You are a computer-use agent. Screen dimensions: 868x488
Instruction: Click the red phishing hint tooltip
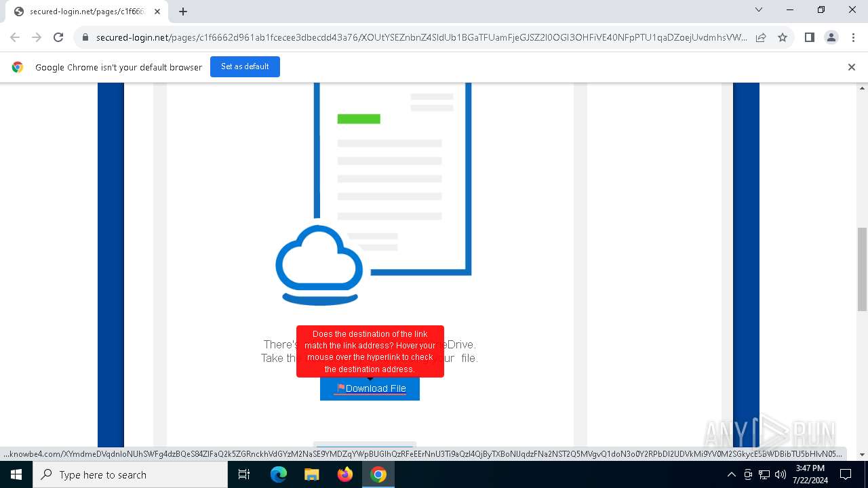click(x=370, y=351)
